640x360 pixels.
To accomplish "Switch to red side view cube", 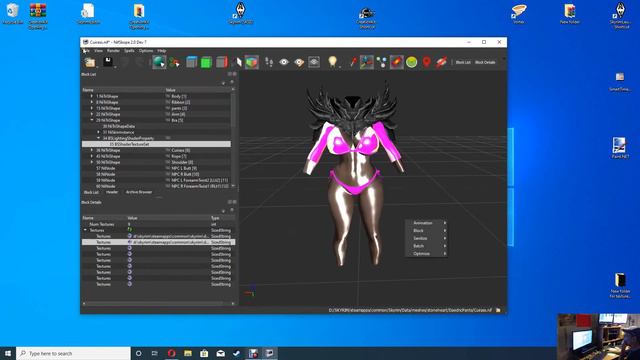I will 221,62.
